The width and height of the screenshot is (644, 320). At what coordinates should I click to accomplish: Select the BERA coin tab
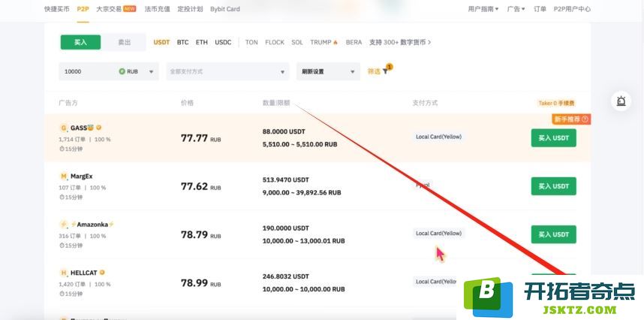tap(354, 42)
